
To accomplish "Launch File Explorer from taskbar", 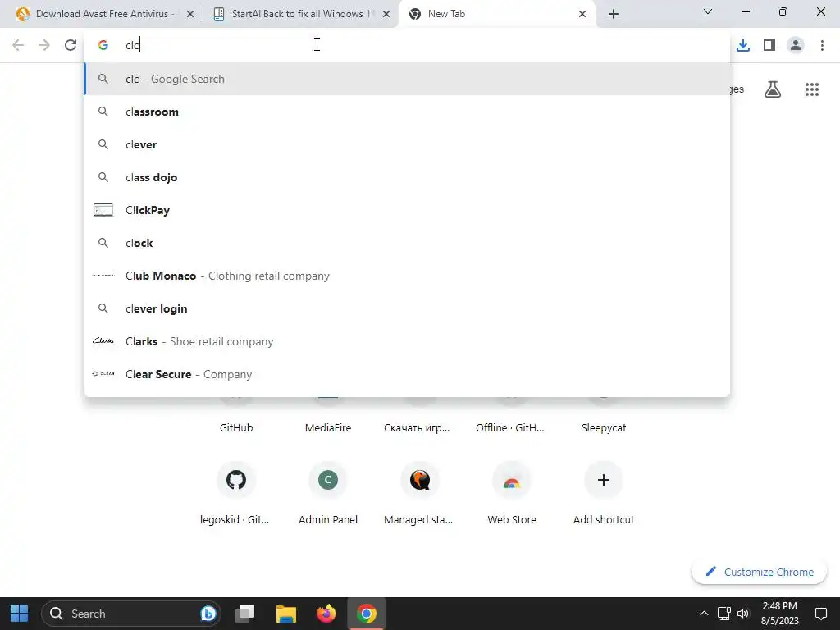I will coord(286,614).
